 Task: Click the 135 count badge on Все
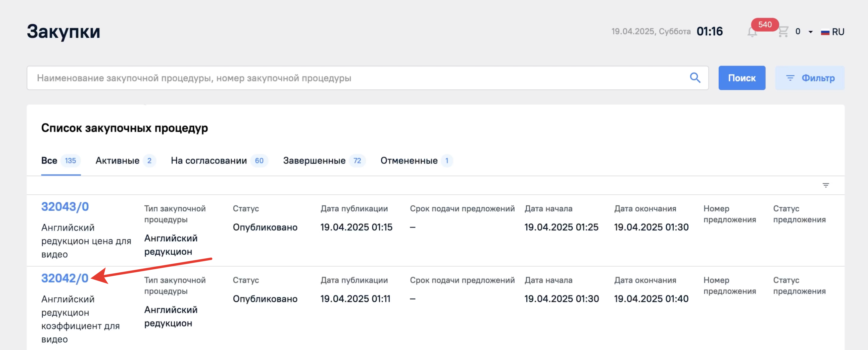[x=70, y=161]
